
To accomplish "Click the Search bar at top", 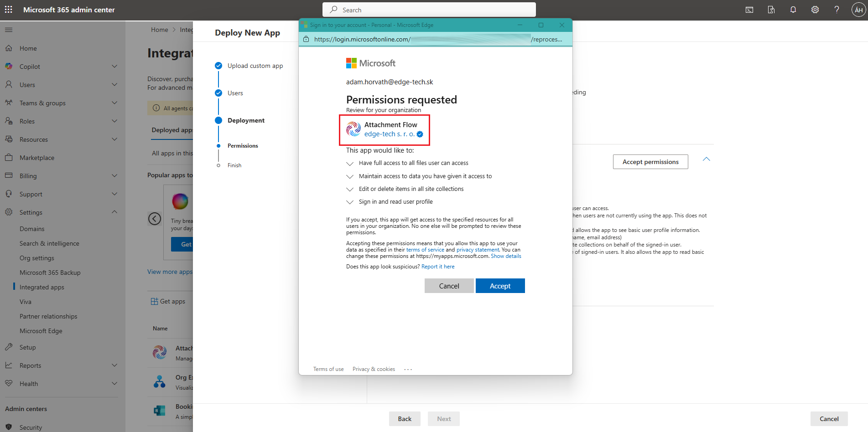I will 429,9.
